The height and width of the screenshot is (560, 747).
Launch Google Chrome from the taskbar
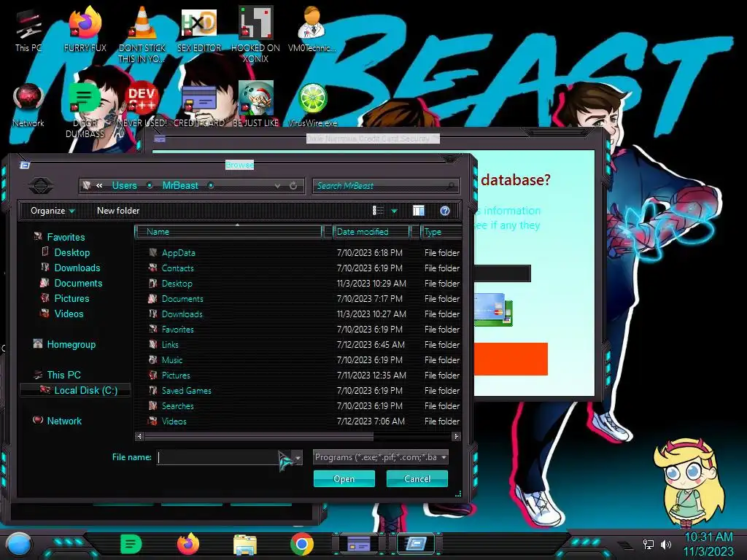(x=302, y=544)
